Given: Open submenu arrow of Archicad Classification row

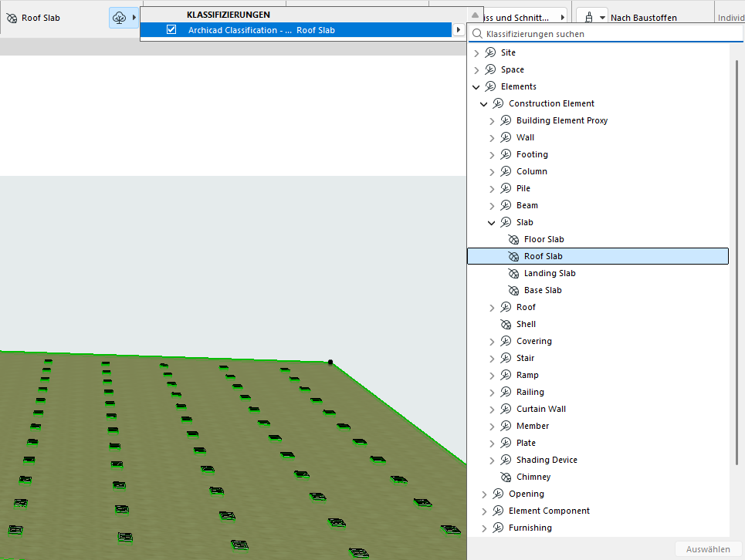Looking at the screenshot, I should 459,30.
